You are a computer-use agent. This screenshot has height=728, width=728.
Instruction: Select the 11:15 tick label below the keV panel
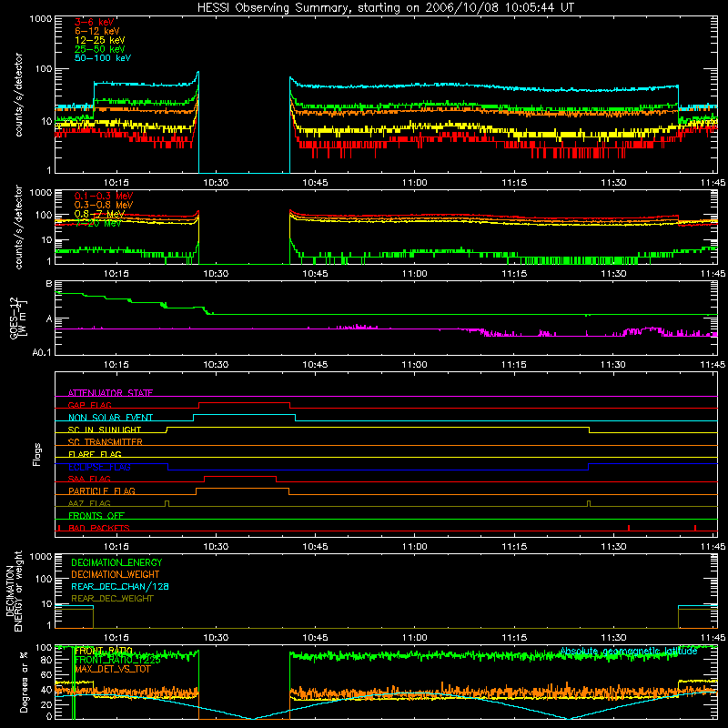pyautogui.click(x=514, y=183)
